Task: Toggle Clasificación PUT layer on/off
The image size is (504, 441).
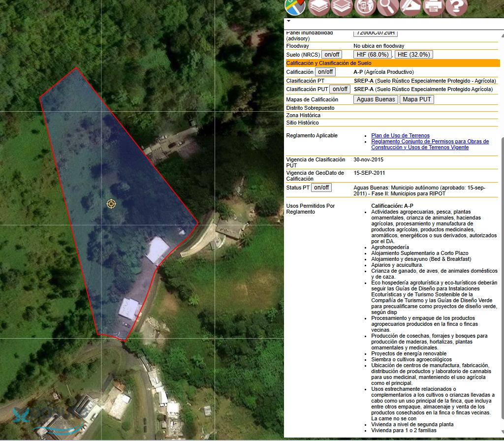Action: pyautogui.click(x=340, y=89)
